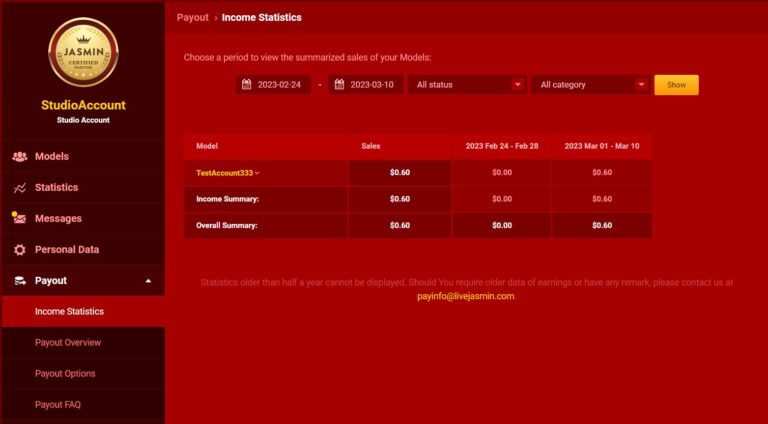The height and width of the screenshot is (424, 768).
Task: Click the Jasmin Certified Partner badge
Action: [83, 52]
